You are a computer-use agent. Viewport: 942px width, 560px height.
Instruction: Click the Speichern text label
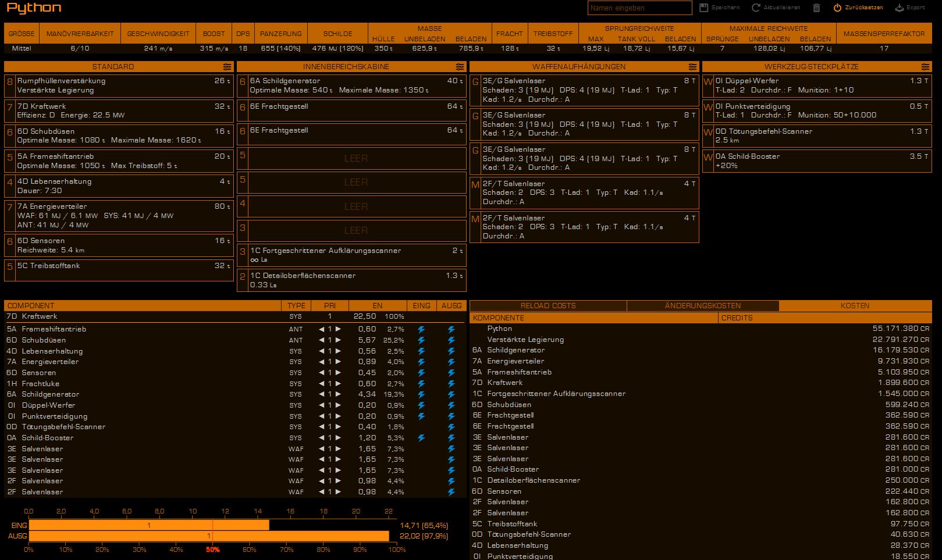726,8
